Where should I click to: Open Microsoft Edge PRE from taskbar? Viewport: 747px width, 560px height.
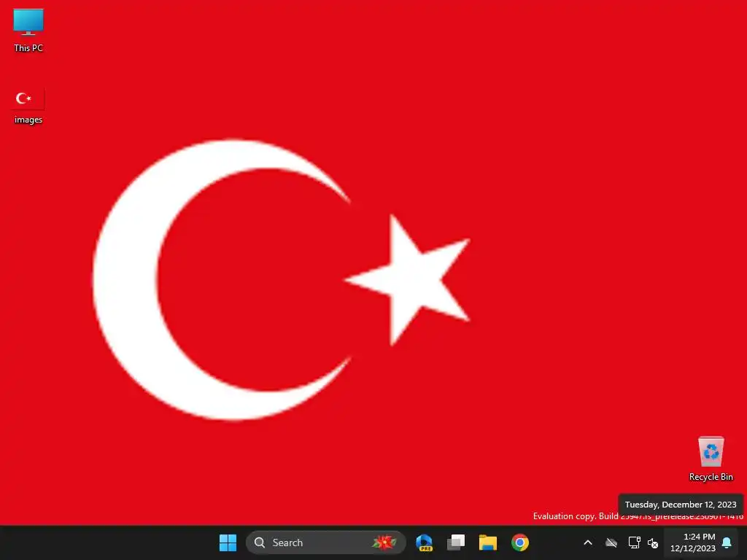(x=424, y=542)
